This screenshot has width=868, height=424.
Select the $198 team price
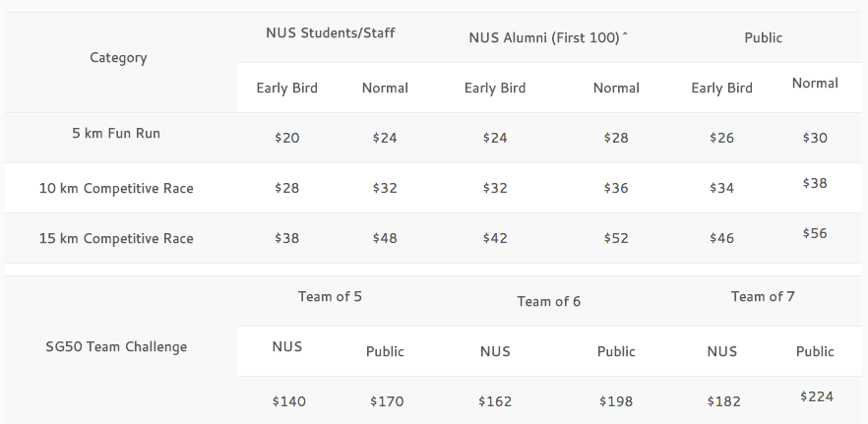click(616, 401)
